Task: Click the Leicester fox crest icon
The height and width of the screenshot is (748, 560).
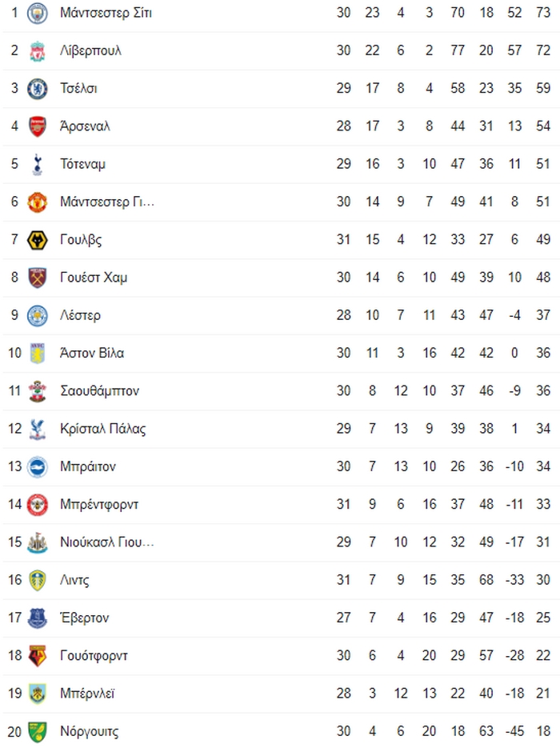Action: (x=38, y=316)
